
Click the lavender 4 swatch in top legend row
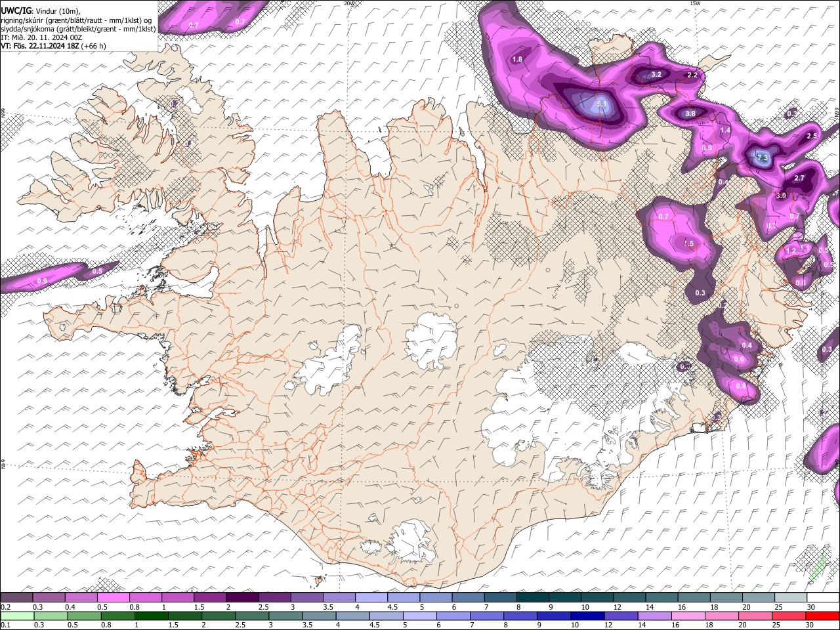tap(371, 598)
